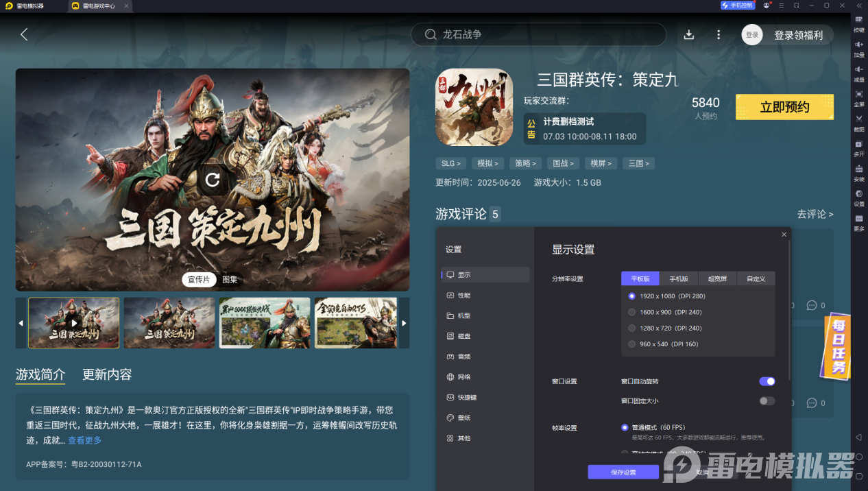Enter fullscreen via 全屏 icon
Screen dimensions: 868x491
tap(859, 98)
